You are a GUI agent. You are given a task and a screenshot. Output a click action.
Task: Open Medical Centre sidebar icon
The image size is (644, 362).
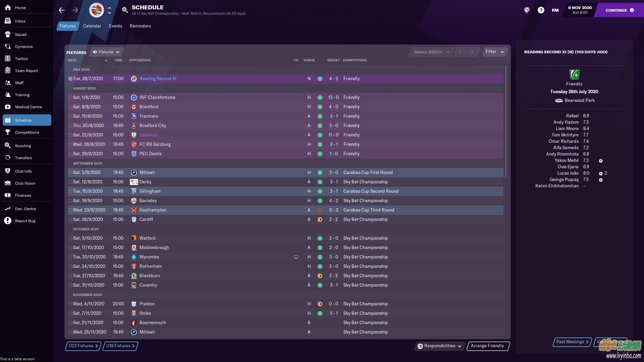(x=8, y=107)
